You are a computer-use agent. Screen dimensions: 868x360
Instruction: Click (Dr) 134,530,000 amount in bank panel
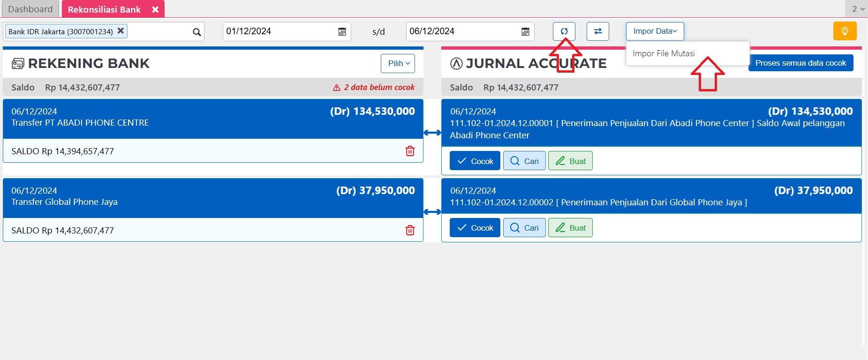tap(372, 111)
